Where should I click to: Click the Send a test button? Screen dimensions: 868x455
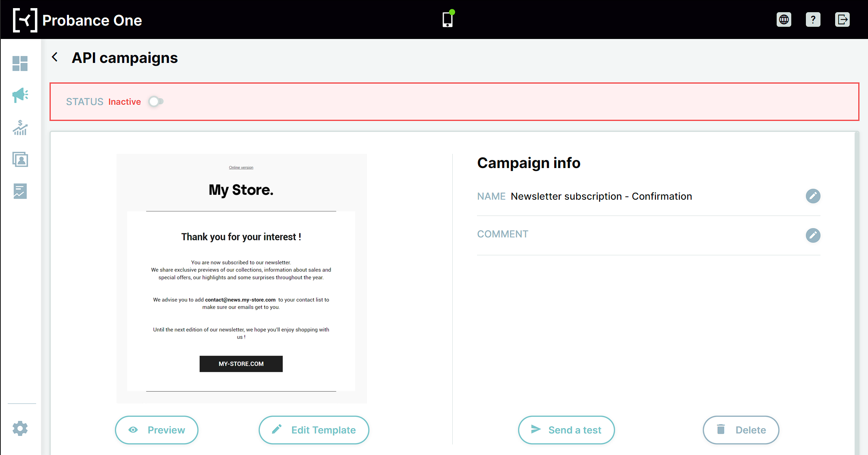(x=566, y=430)
